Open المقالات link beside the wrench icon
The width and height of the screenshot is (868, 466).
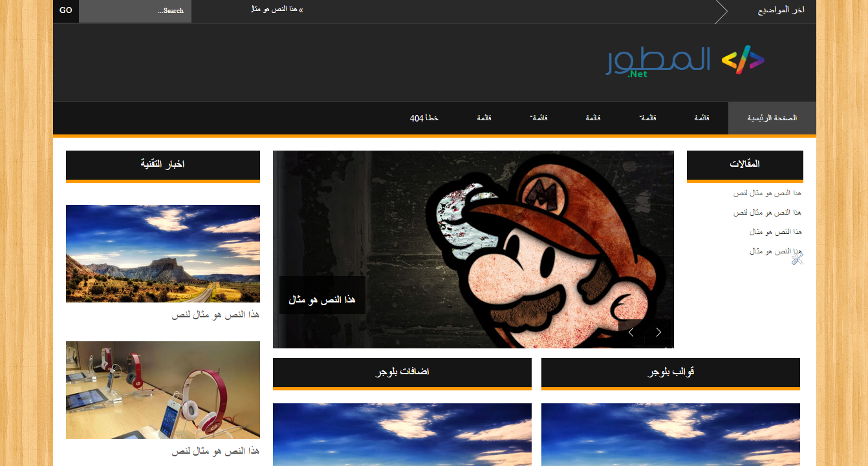click(x=775, y=251)
